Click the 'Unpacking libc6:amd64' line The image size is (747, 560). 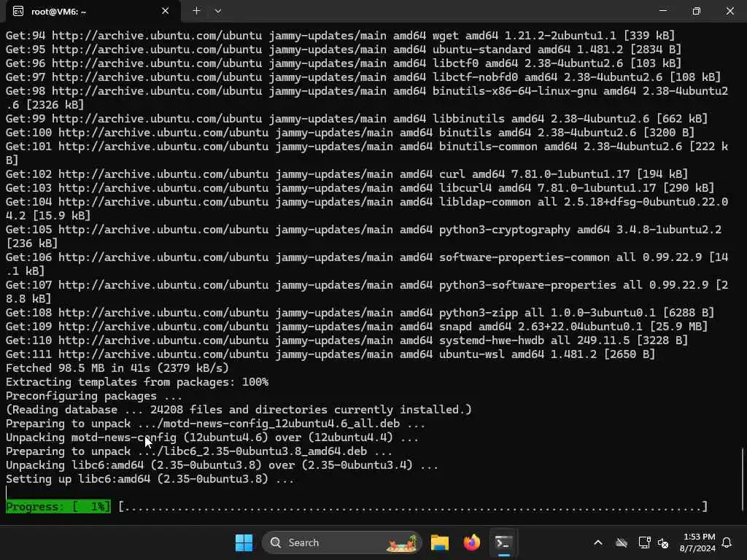coord(222,465)
